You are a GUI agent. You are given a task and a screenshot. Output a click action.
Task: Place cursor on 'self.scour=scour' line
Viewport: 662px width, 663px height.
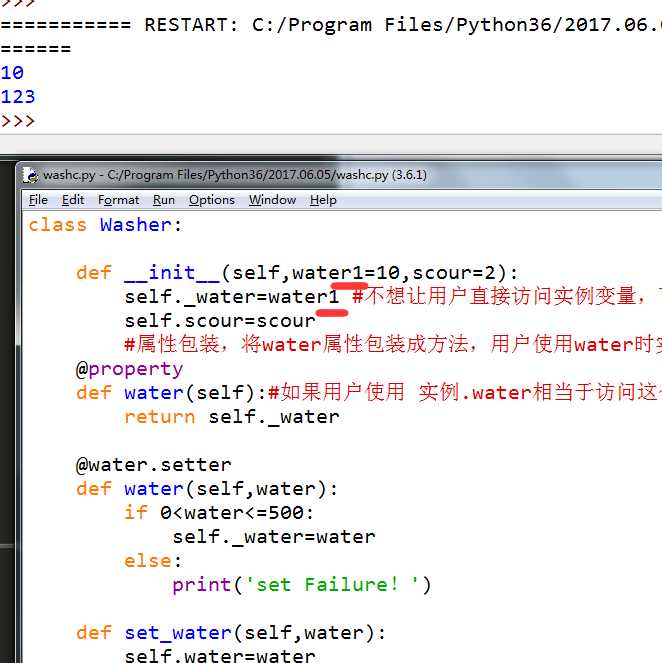220,321
